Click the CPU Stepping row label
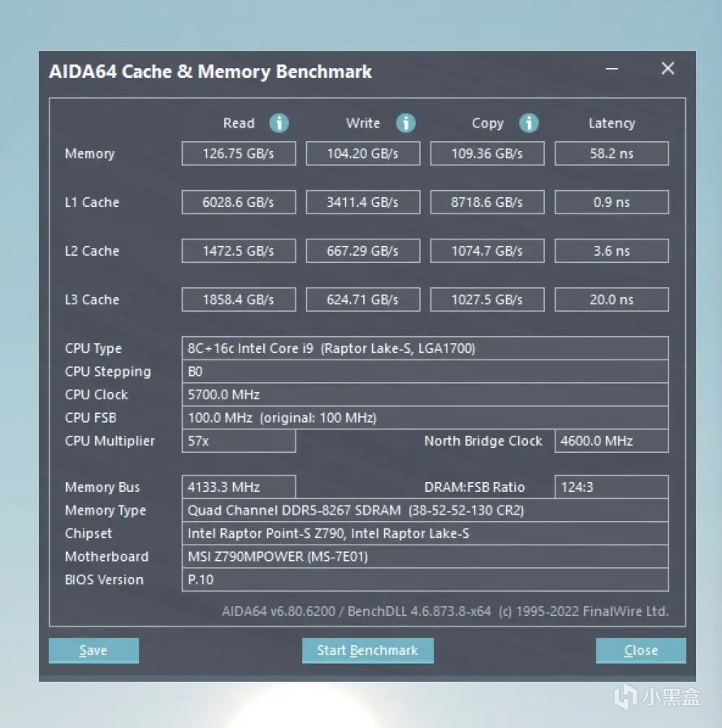The height and width of the screenshot is (728, 722). (x=108, y=372)
